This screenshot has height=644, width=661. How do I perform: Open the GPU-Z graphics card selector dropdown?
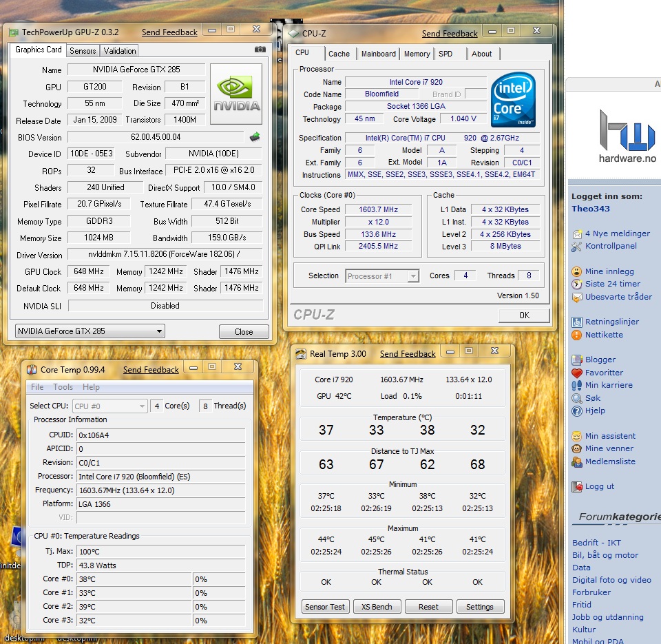(x=90, y=331)
